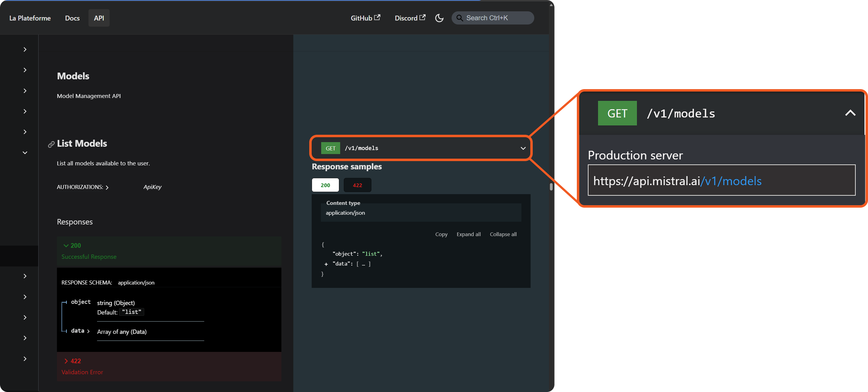Expand the 422 Validation Error section
Viewport: 868px width, 392px height.
point(66,361)
